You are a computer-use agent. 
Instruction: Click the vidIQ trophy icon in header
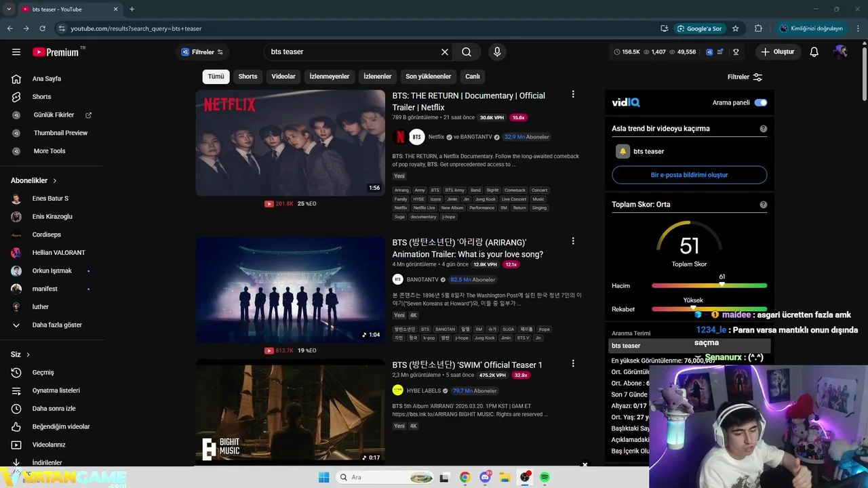click(x=736, y=52)
